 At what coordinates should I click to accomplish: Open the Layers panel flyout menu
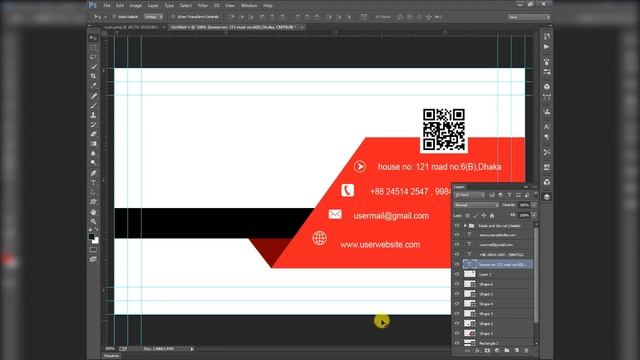pyautogui.click(x=534, y=187)
